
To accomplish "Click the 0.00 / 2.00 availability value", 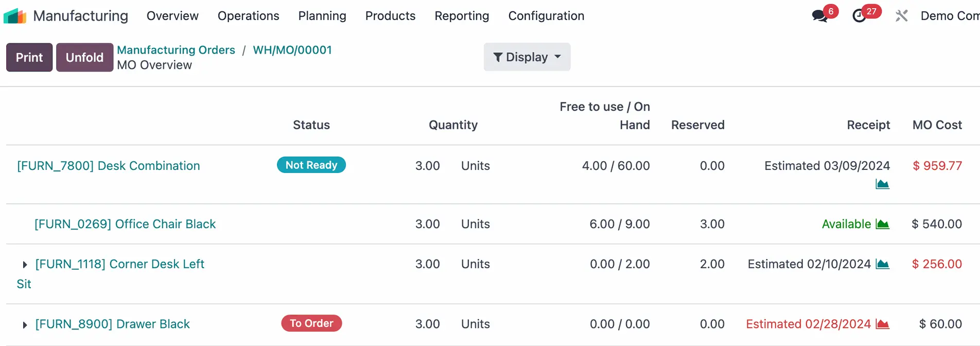I will [x=620, y=264].
